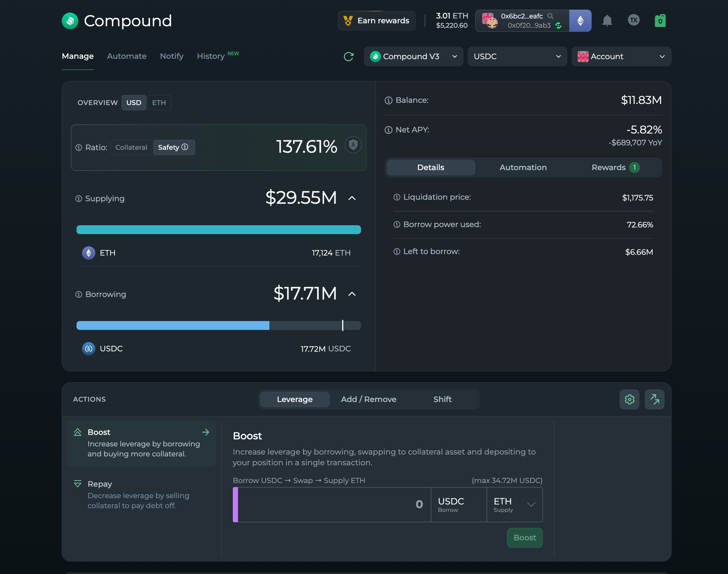Click the ETH asset icon in supply list
Image resolution: width=728 pixels, height=574 pixels.
[88, 253]
